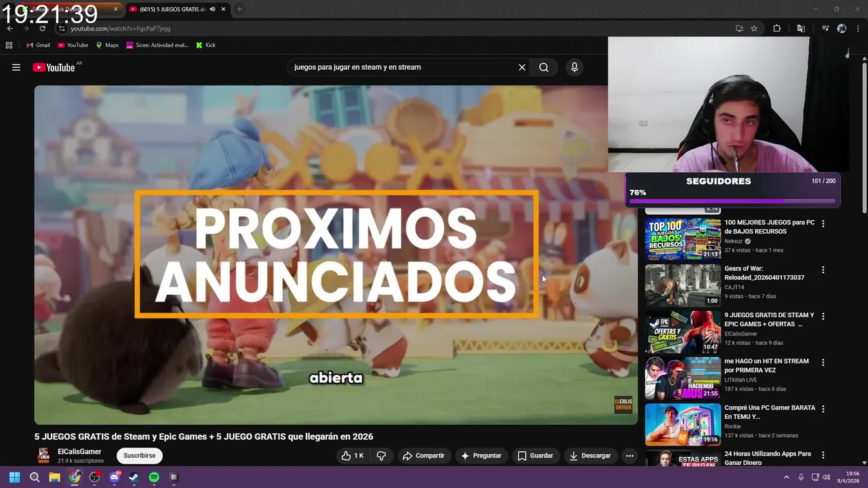Open the YouTube guide hamburger menu
The width and height of the screenshot is (868, 488).
16,67
